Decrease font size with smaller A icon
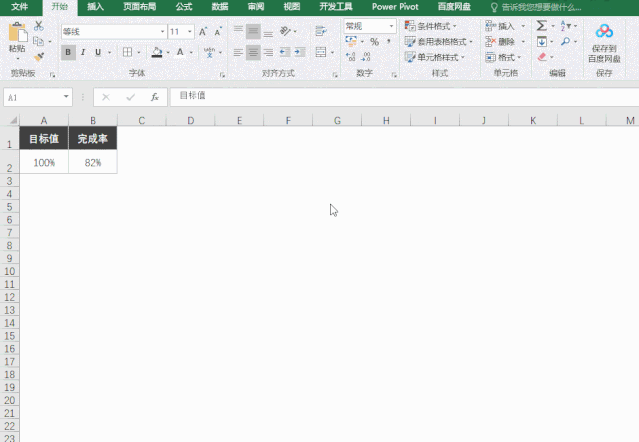639x442 pixels. [218, 32]
